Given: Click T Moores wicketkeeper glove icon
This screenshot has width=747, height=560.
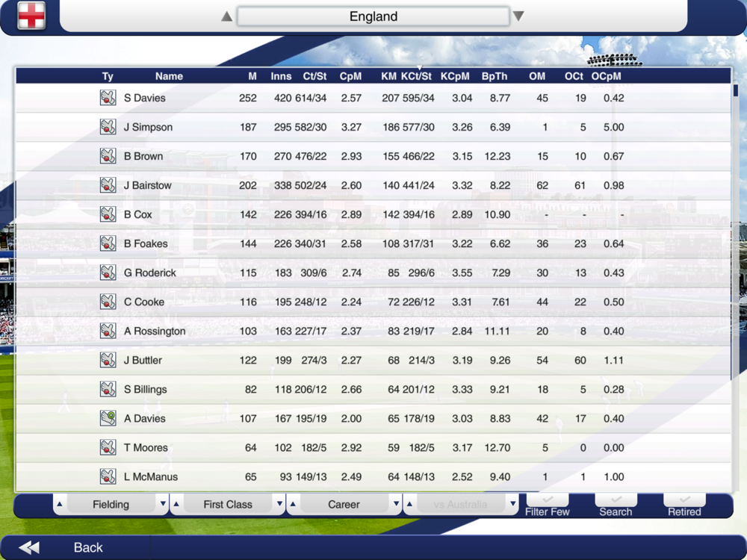Looking at the screenshot, I should (108, 447).
